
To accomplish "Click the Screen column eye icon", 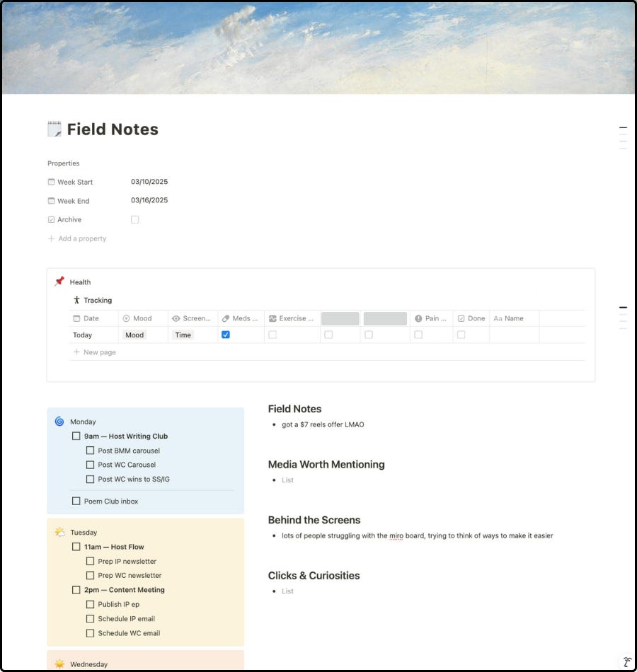I will coord(176,318).
